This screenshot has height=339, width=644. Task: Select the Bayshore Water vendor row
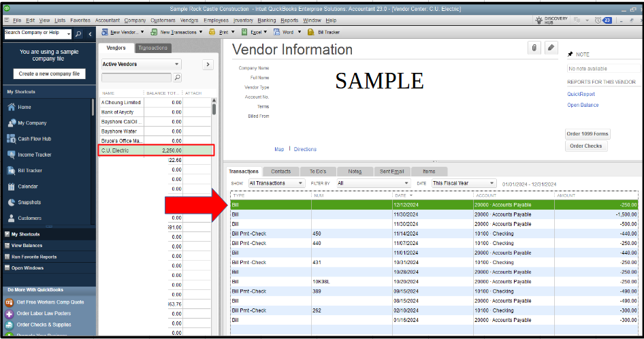(x=155, y=131)
